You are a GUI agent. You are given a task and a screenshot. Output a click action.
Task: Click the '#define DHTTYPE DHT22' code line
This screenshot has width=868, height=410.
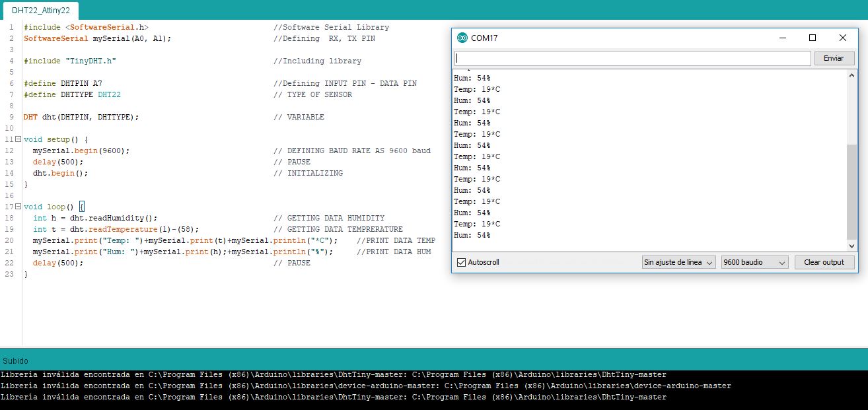tap(72, 95)
